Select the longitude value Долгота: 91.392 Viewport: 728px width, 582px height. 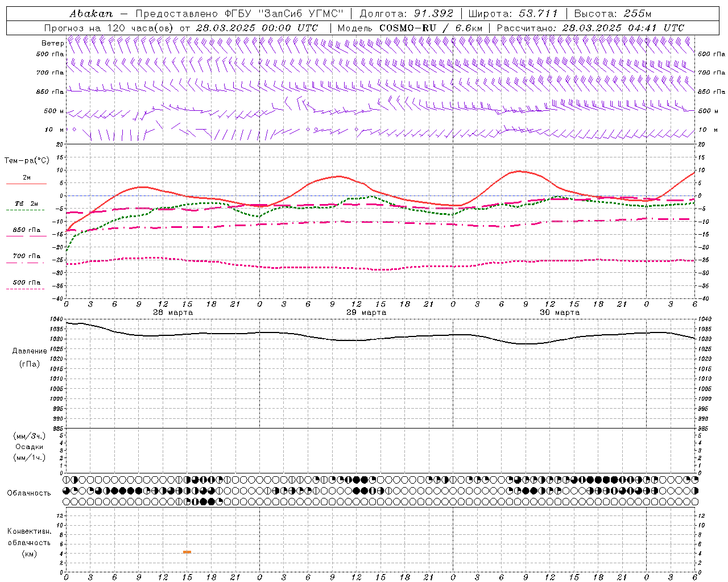pyautogui.click(x=407, y=14)
